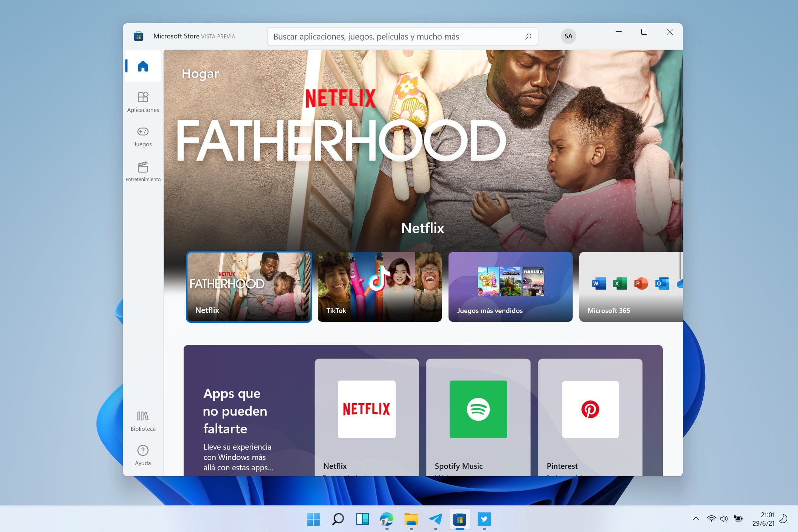Screen dimensions: 798x532
Task: Click the PowerPoint icon in Microsoft 365 card
Action: (x=641, y=283)
